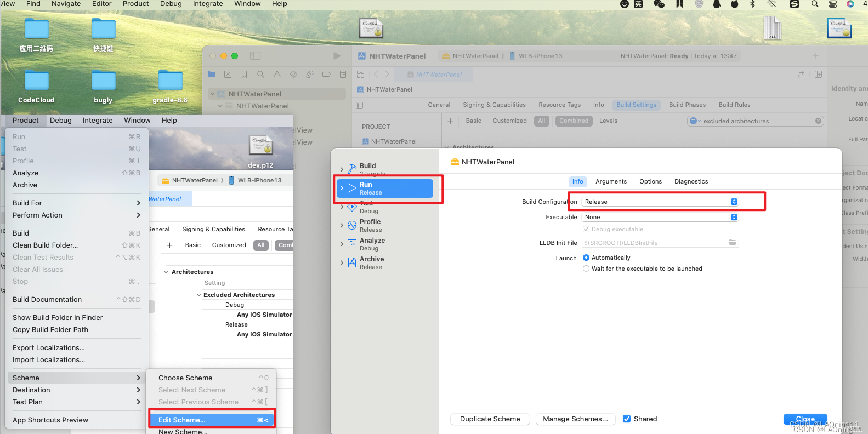This screenshot has height=434, width=868.
Task: Clear the excluded architectures search filter
Action: [818, 121]
